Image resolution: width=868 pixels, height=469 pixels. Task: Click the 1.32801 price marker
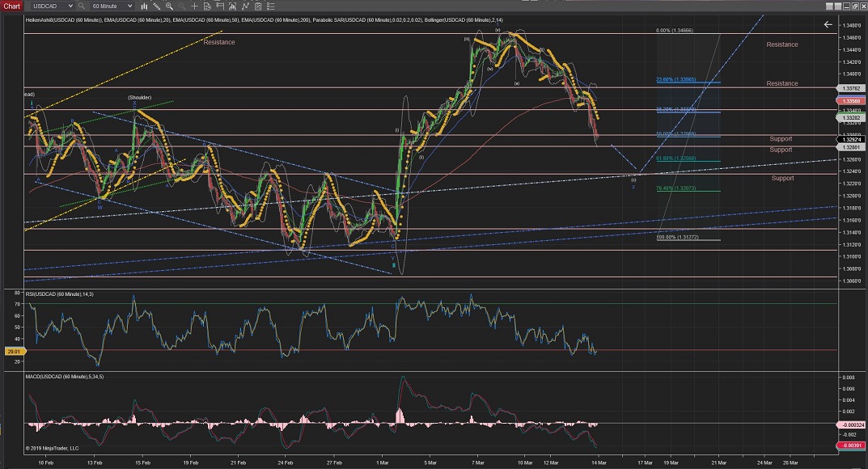851,148
